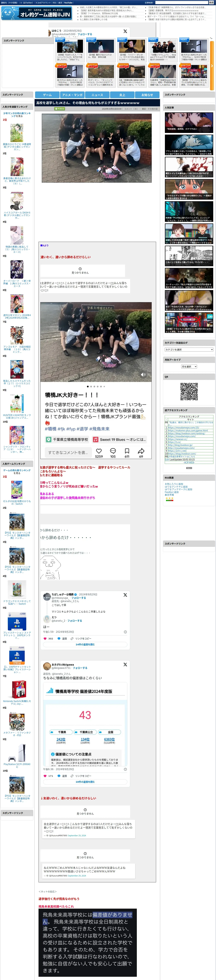Open the 月を選択 archive dropdown

(x=189, y=366)
